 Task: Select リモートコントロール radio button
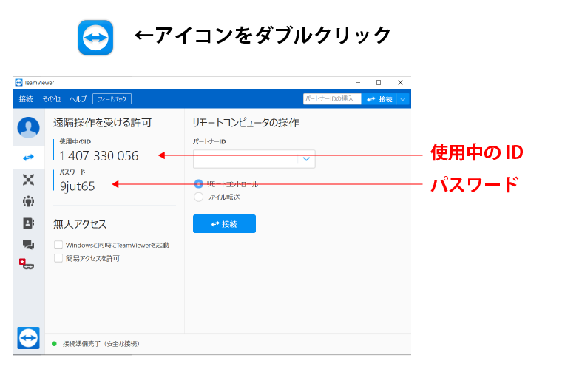pyautogui.click(x=199, y=184)
